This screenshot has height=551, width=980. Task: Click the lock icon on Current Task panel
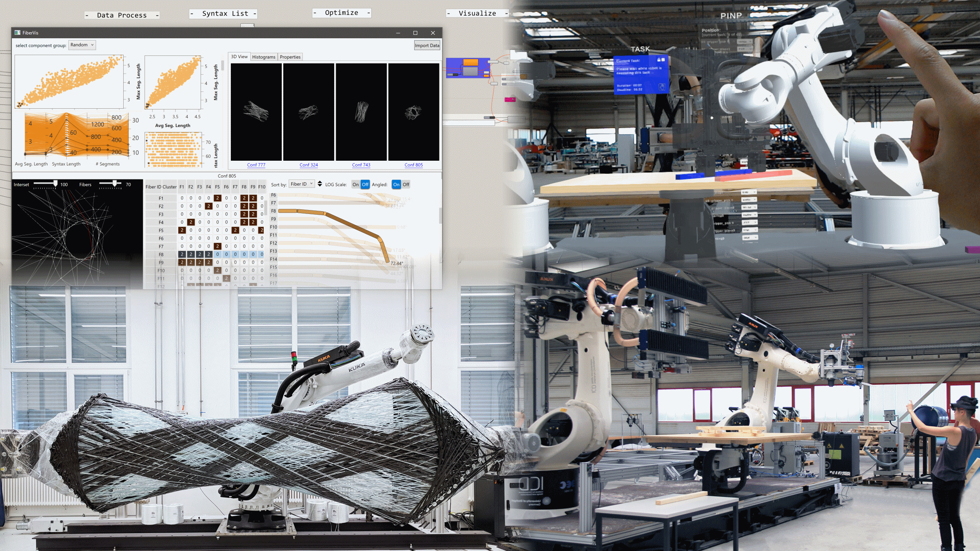(659, 60)
